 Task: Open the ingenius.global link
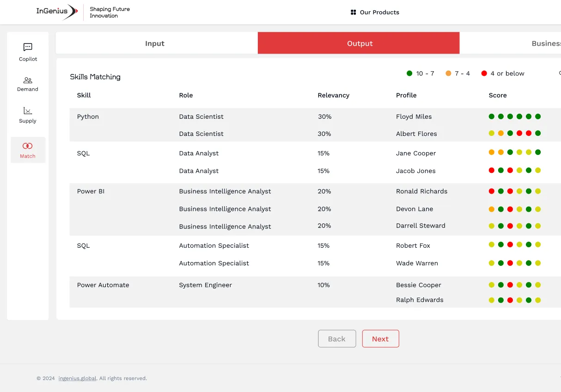point(77,378)
